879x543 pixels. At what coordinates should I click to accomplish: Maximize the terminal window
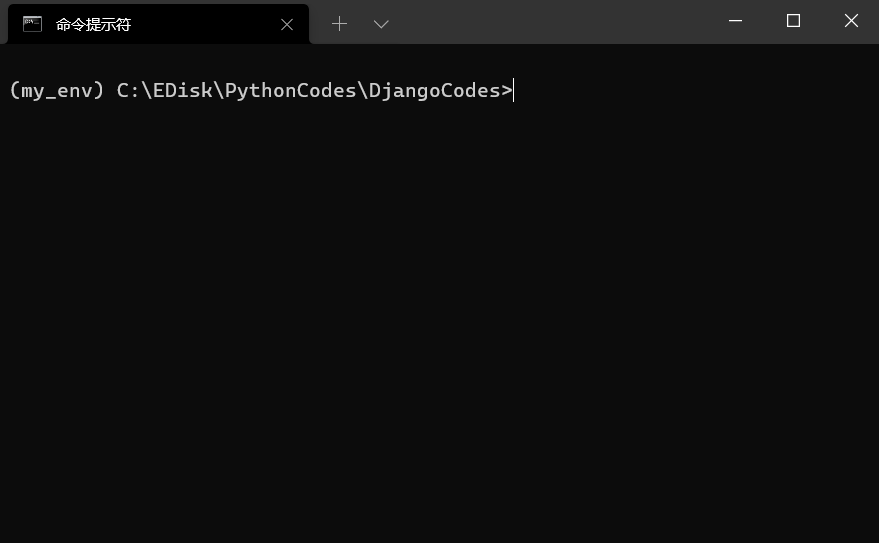[x=793, y=21]
